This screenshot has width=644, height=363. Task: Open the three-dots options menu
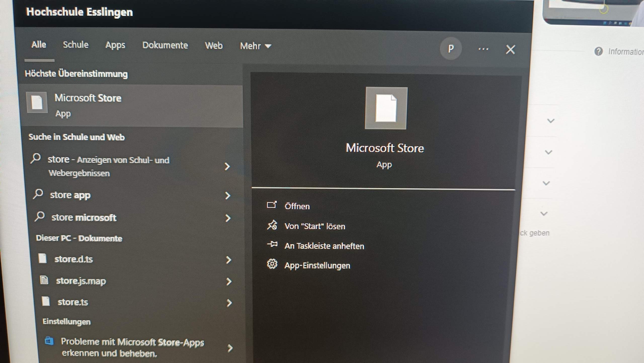point(483,49)
